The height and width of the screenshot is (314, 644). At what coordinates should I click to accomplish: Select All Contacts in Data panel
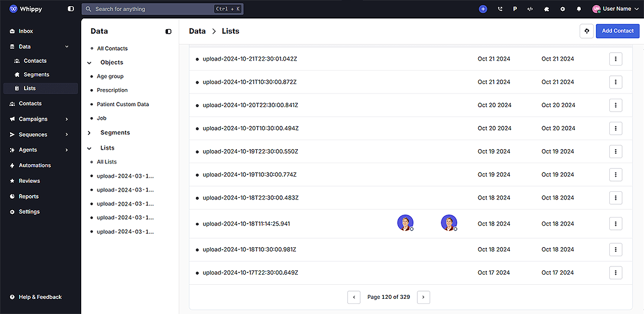[x=112, y=48]
